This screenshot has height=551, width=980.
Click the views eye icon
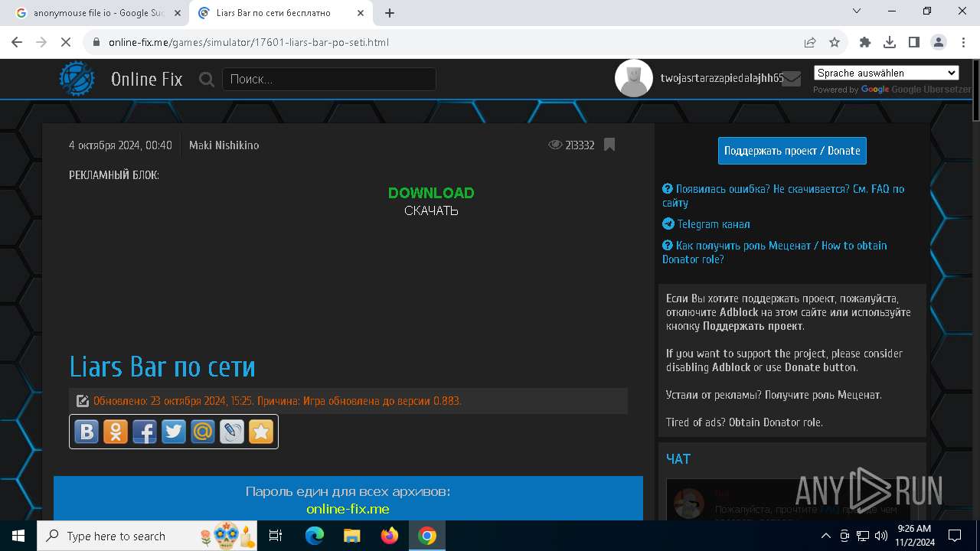click(555, 145)
